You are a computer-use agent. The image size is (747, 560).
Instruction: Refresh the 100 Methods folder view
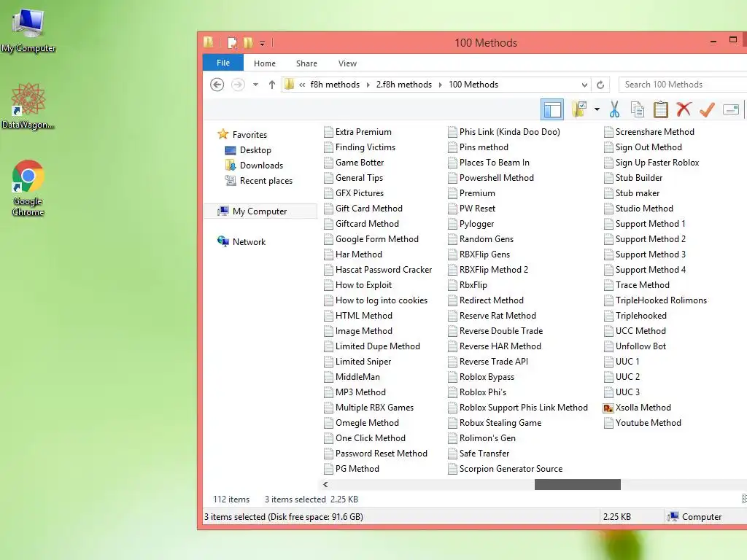(600, 85)
